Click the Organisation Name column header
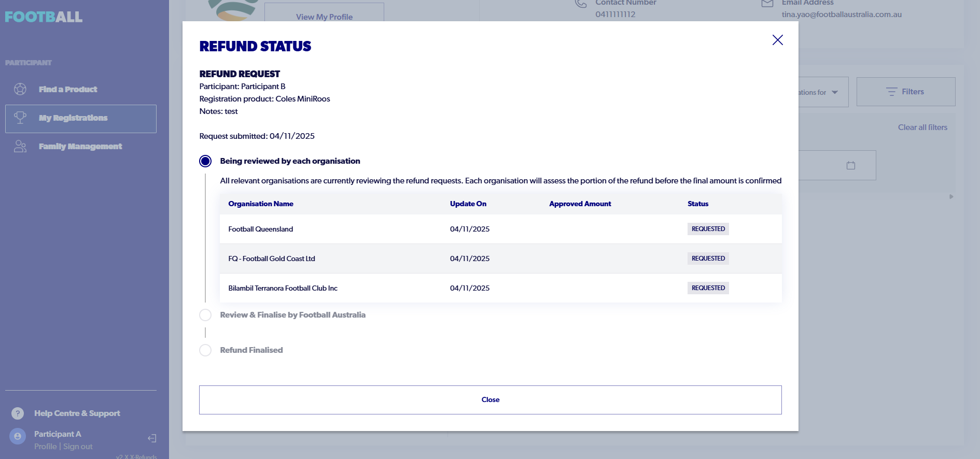The width and height of the screenshot is (980, 459). pyautogui.click(x=261, y=204)
